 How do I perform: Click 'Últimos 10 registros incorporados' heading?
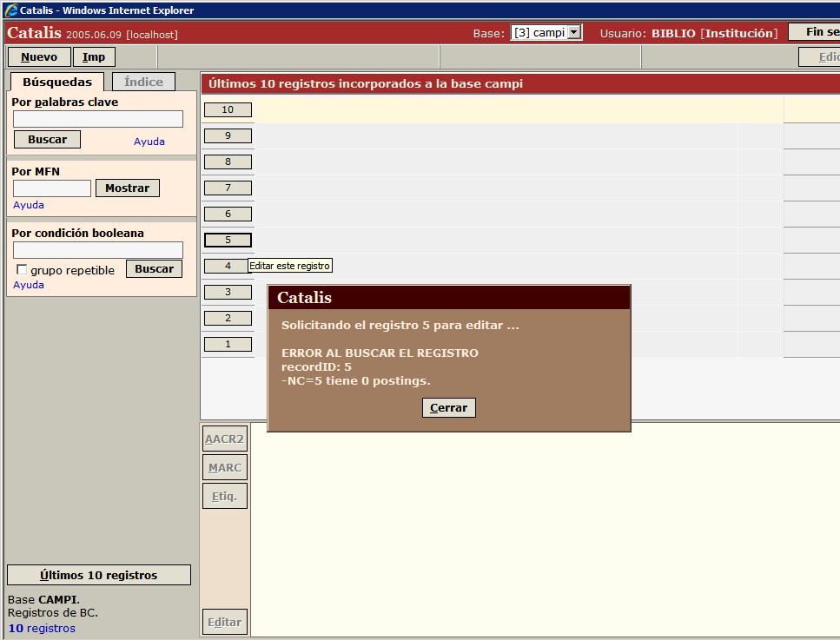tap(366, 83)
